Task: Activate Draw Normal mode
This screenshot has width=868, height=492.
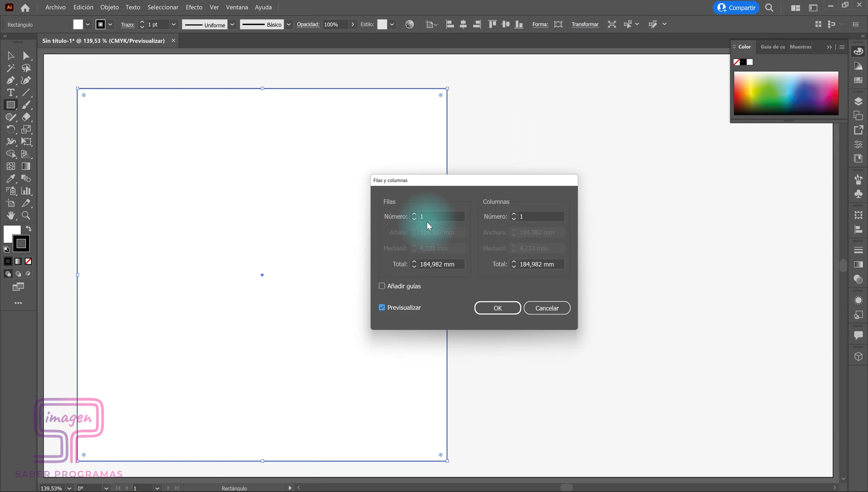Action: (x=8, y=274)
